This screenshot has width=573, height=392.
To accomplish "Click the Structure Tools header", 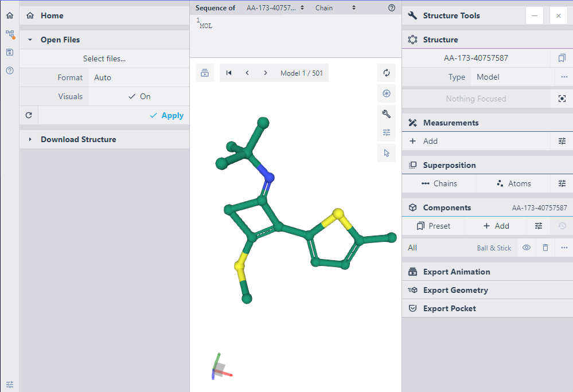I will coord(451,15).
